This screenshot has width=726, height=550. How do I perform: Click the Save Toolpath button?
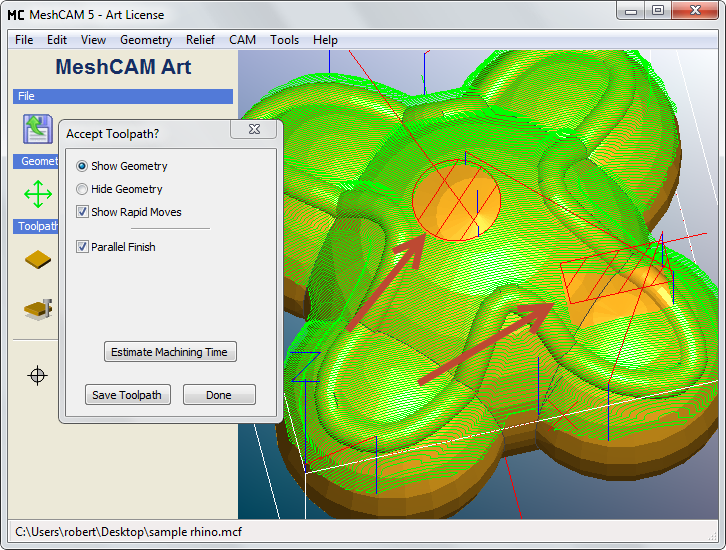click(x=128, y=395)
